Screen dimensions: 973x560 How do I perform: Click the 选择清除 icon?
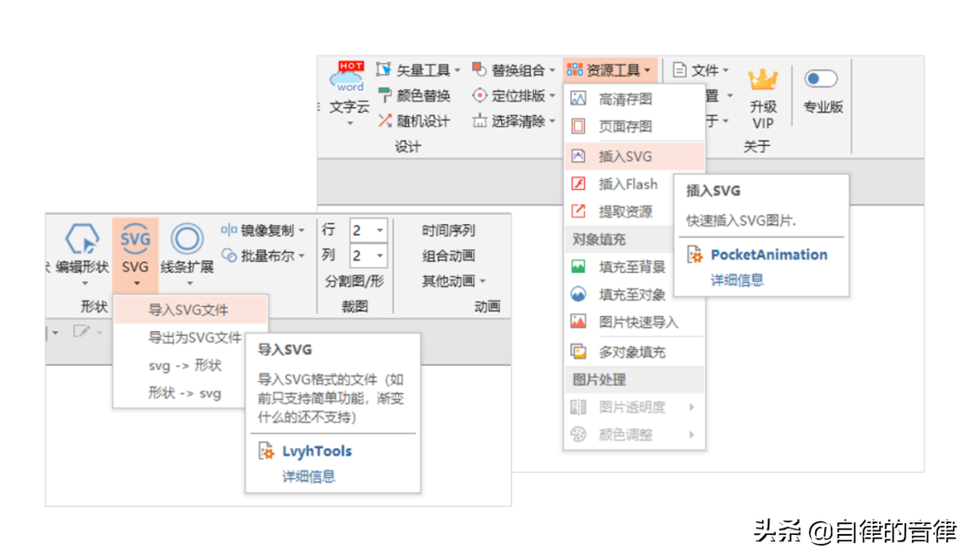pyautogui.click(x=479, y=121)
